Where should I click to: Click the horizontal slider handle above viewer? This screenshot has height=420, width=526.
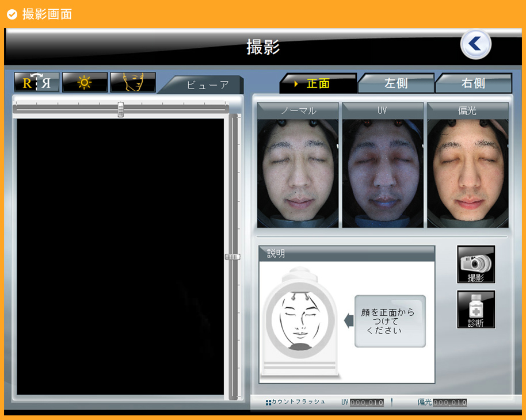point(120,109)
